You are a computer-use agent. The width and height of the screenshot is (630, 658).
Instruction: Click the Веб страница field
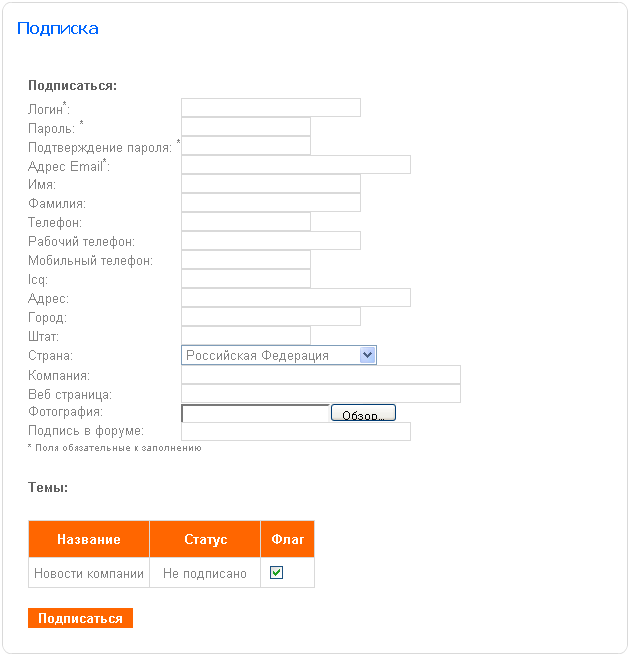pyautogui.click(x=320, y=393)
